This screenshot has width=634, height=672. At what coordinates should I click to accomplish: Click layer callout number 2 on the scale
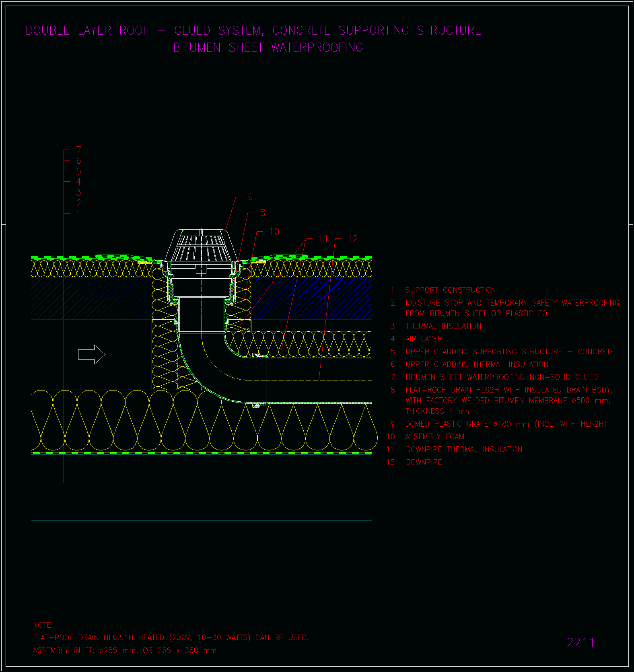[78, 203]
